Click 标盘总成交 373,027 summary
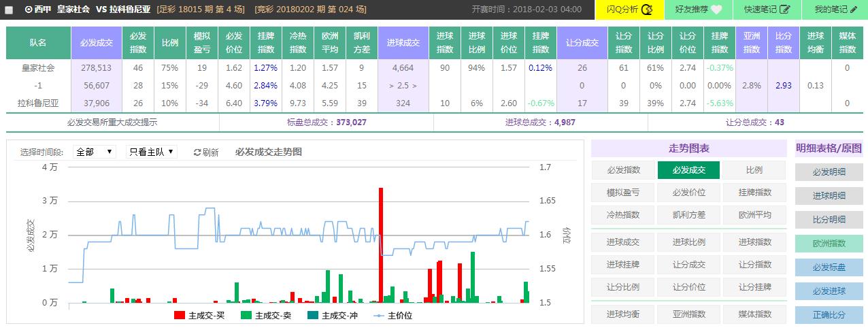This screenshot has width=868, height=328. point(327,122)
